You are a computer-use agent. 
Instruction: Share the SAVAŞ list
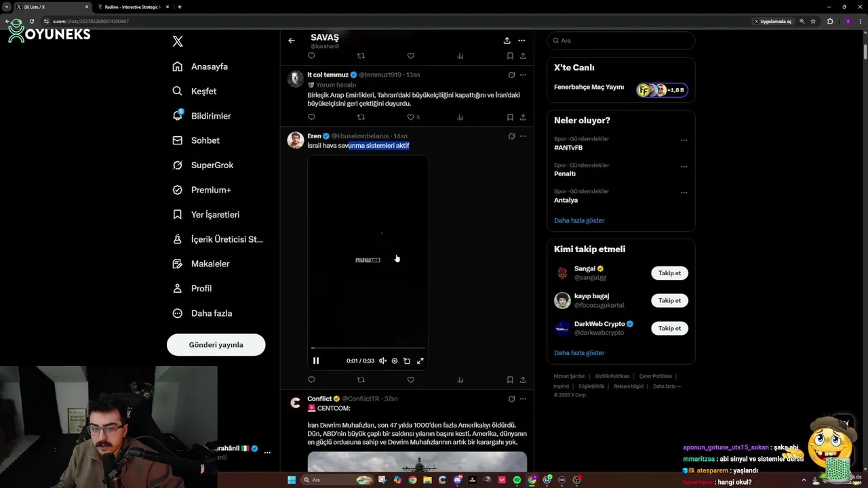point(507,41)
